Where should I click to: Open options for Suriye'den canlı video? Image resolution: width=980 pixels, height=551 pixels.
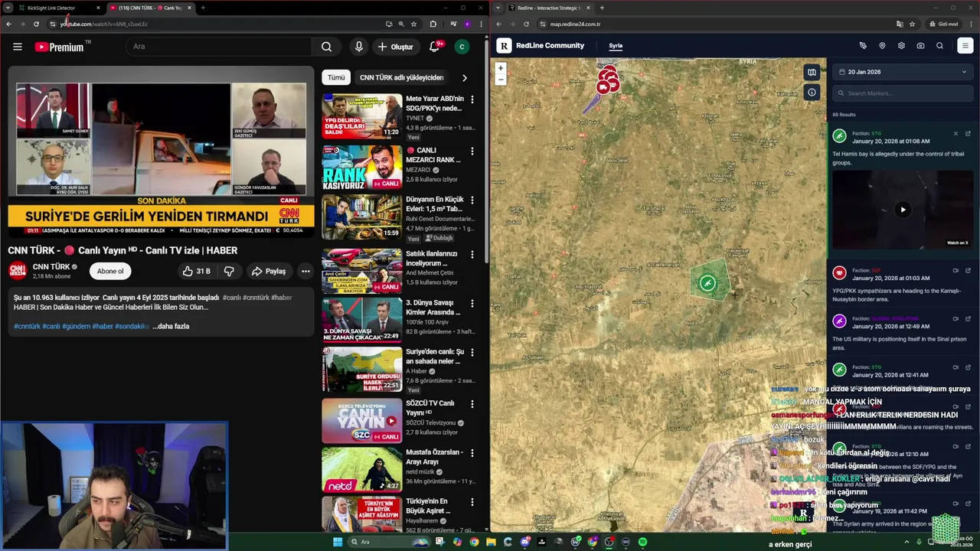pyautogui.click(x=472, y=352)
